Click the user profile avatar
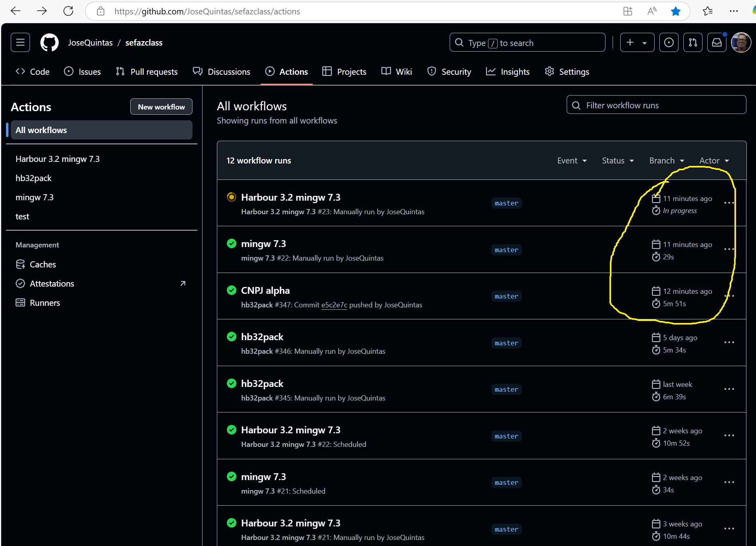The image size is (756, 546). 741,43
